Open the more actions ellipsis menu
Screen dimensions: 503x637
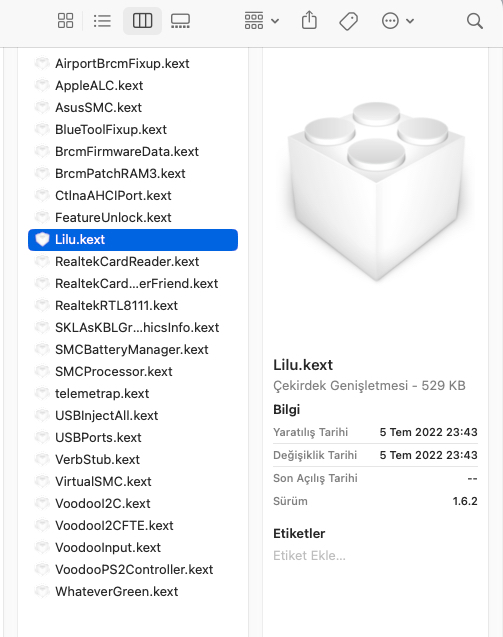pos(398,21)
